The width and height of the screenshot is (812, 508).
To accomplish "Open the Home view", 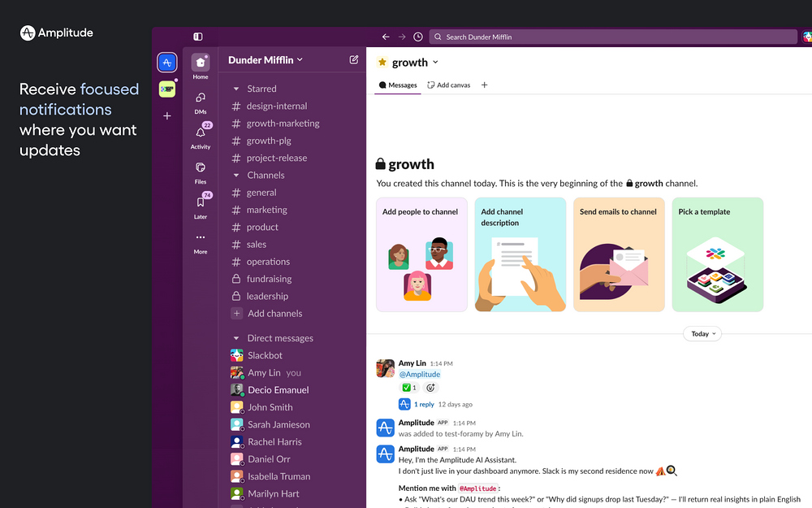I will pos(201,67).
